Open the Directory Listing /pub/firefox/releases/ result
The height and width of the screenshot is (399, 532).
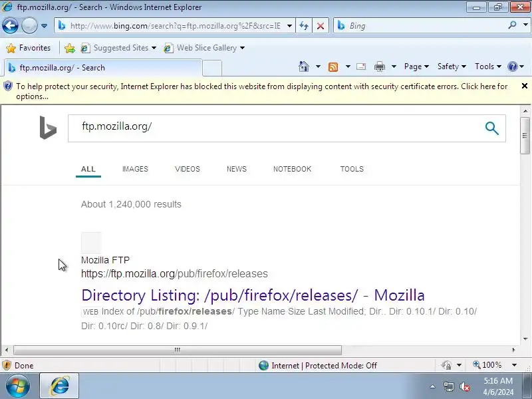pos(253,295)
